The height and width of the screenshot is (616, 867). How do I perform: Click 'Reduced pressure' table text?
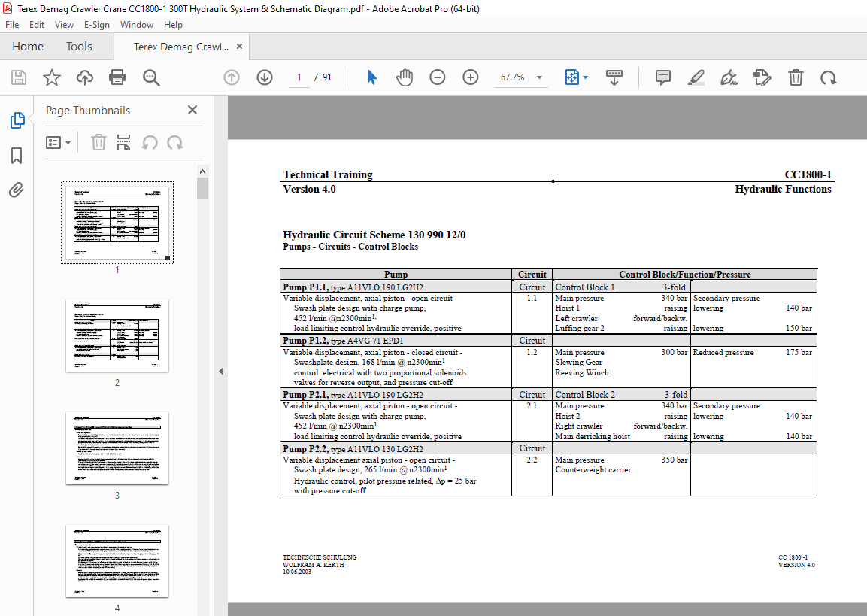tap(723, 352)
